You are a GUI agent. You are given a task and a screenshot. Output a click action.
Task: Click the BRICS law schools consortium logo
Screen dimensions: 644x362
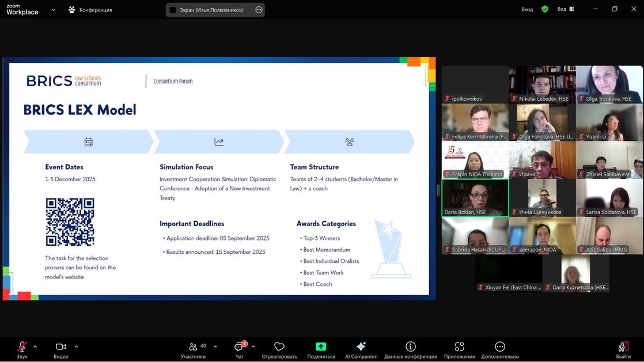pyautogui.click(x=64, y=81)
